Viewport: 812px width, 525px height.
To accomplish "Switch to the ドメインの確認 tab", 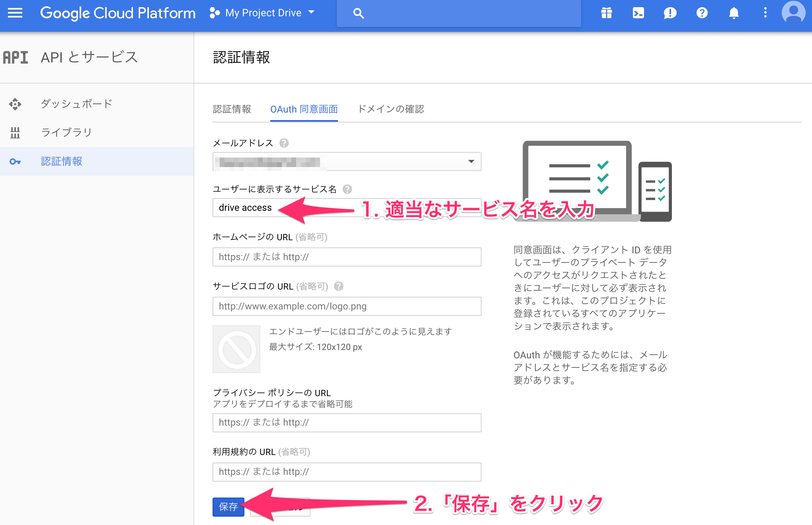I will [x=391, y=109].
